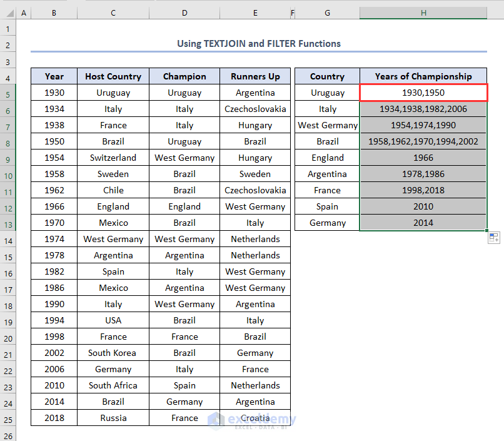504x441 pixels.
Task: Select column H header
Action: click(x=423, y=13)
